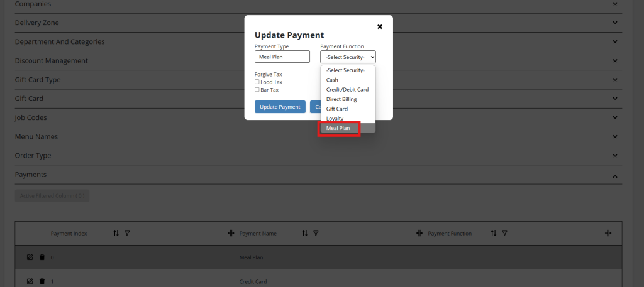
Task: Pick Direct Billing from the list
Action: coord(348,99)
